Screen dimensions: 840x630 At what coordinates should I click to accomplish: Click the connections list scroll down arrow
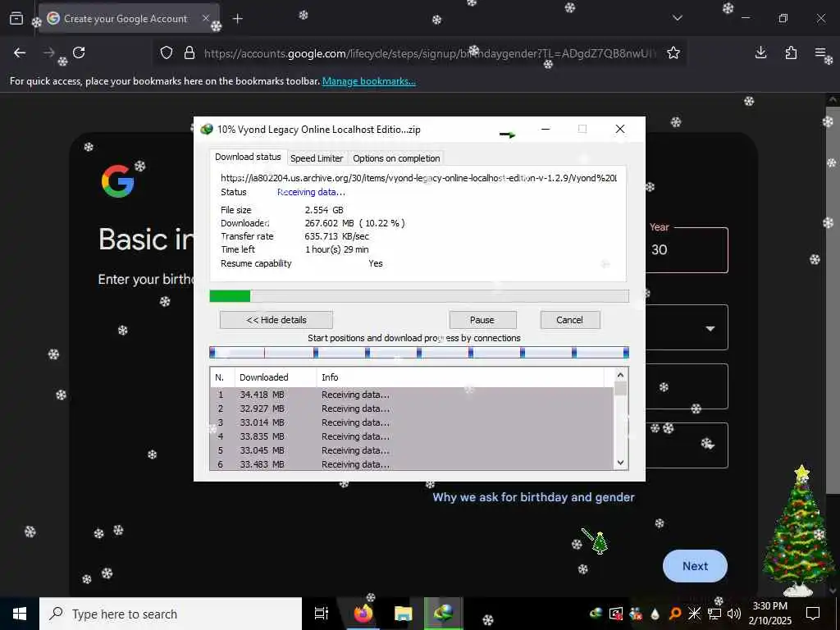(620, 463)
